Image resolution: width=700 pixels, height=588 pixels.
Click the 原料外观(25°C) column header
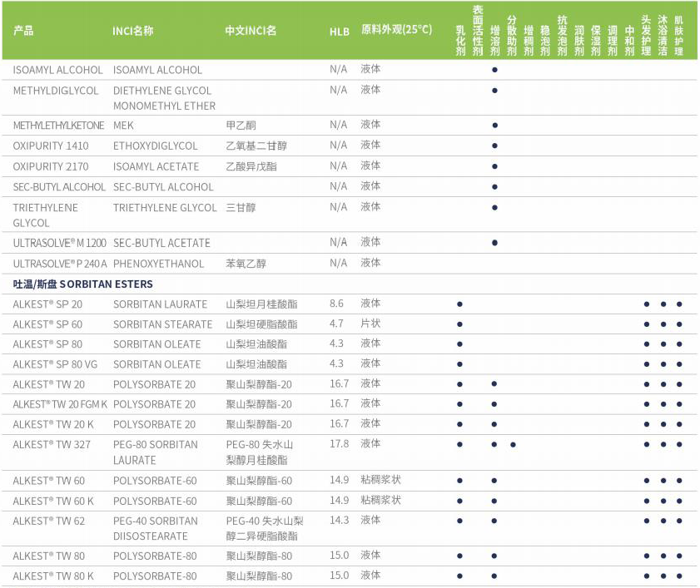pyautogui.click(x=396, y=29)
